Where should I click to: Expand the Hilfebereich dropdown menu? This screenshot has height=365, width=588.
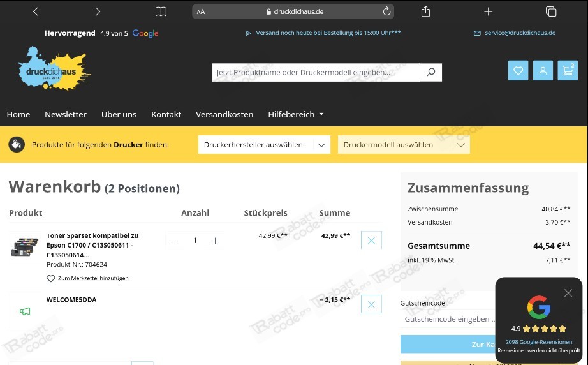[295, 114]
